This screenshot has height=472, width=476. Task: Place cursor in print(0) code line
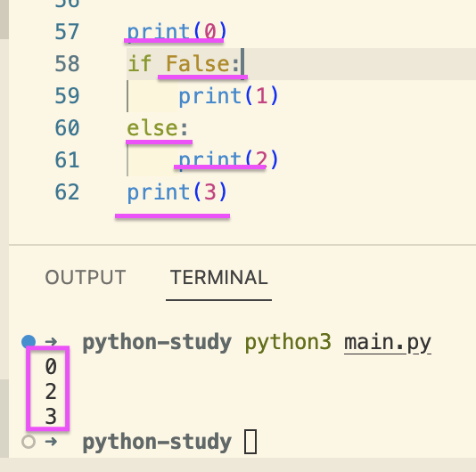pos(177,32)
